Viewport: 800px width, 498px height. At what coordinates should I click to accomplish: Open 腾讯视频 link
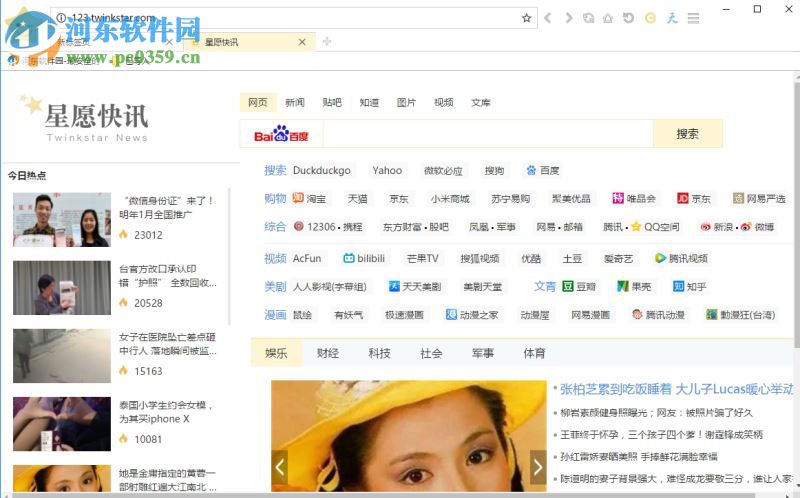681,258
